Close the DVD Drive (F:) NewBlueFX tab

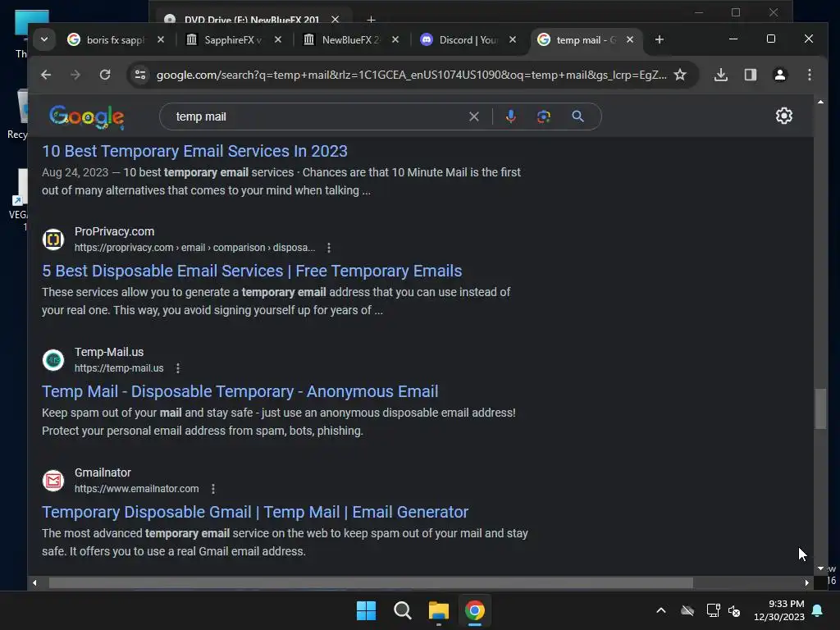click(x=336, y=20)
